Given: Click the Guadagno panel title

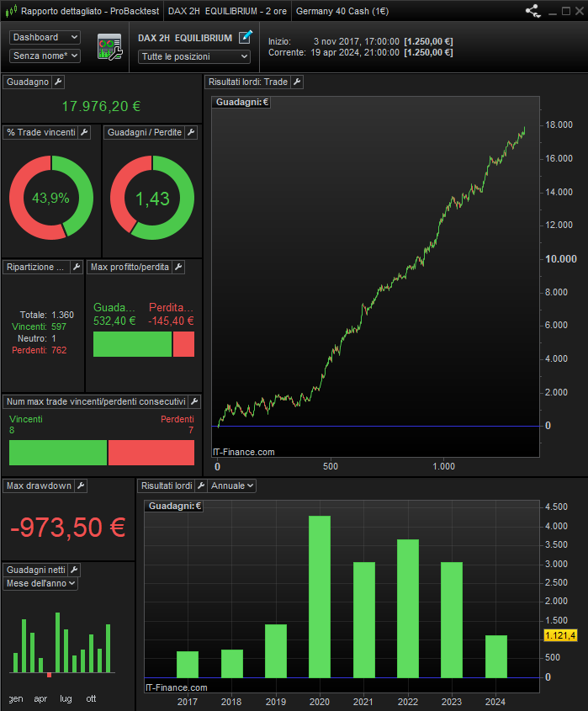Looking at the screenshot, I should (28, 82).
